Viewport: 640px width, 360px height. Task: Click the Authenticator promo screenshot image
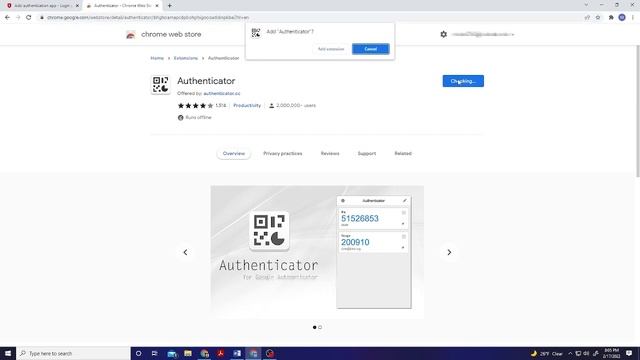tap(317, 252)
